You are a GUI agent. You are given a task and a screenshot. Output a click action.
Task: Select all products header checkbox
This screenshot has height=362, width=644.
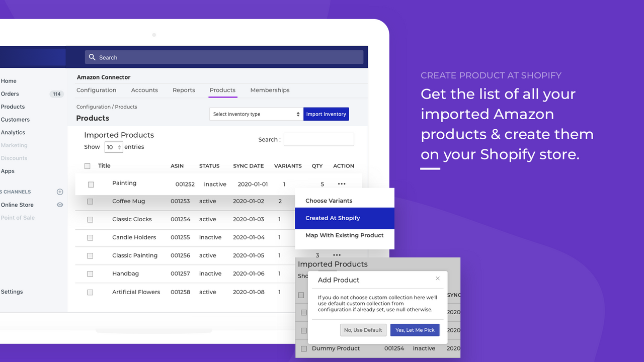pos(88,166)
